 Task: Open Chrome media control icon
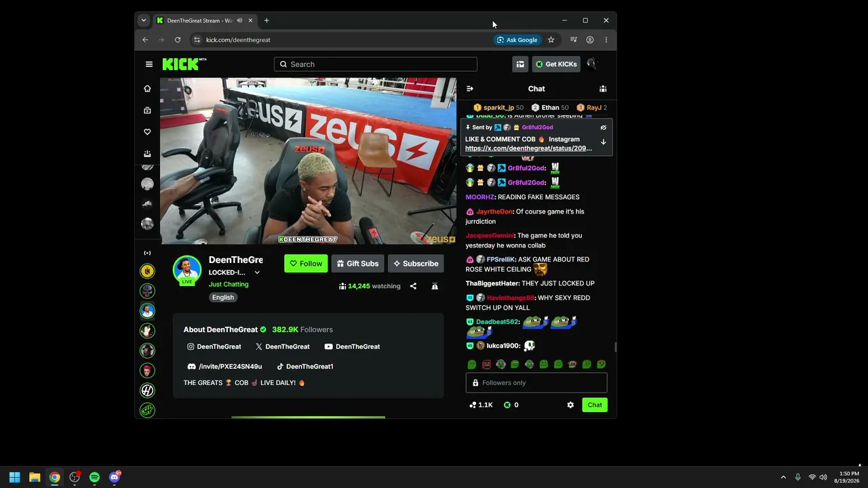point(574,40)
